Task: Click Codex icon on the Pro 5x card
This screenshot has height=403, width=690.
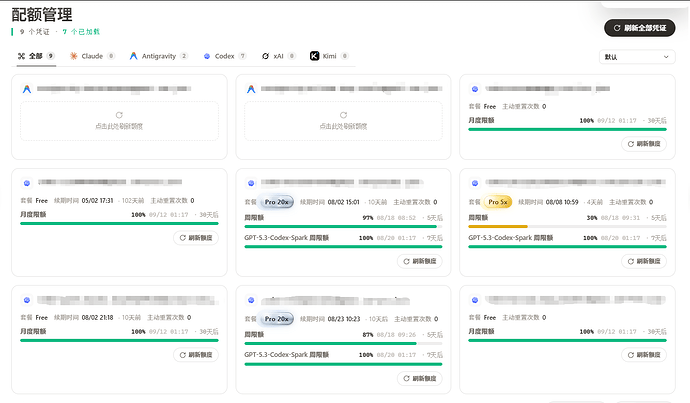Action: (x=475, y=183)
